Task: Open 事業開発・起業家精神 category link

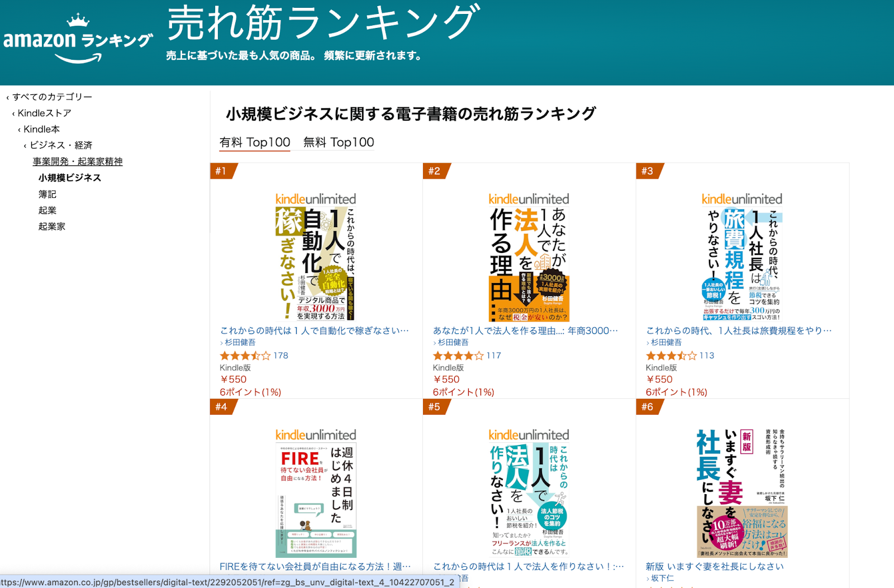Action: [x=78, y=161]
